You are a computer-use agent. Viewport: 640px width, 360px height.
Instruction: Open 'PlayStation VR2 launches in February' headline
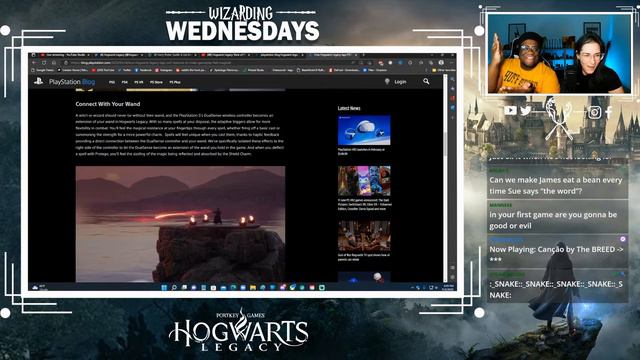[x=361, y=151]
